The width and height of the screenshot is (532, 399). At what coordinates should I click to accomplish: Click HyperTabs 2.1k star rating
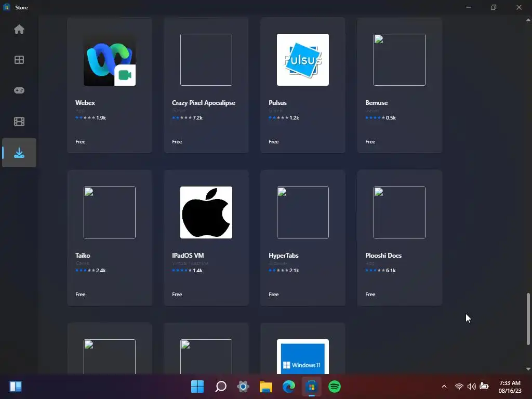284,270
